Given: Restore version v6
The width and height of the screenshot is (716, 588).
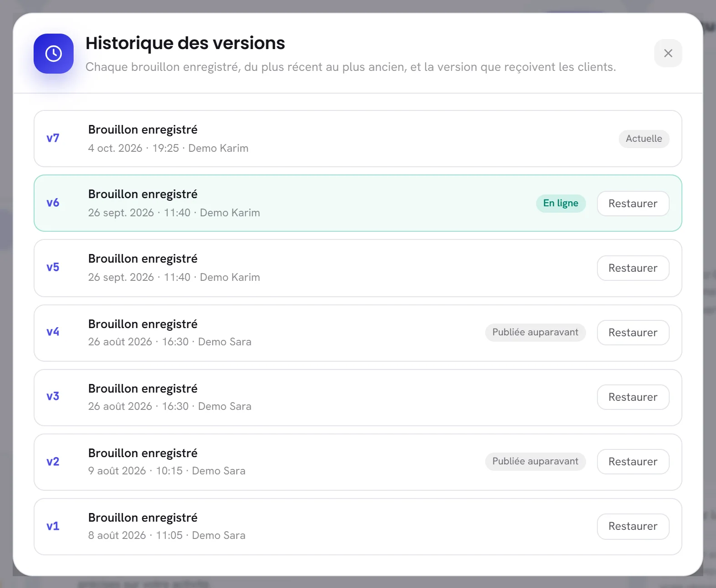Looking at the screenshot, I should (x=633, y=204).
